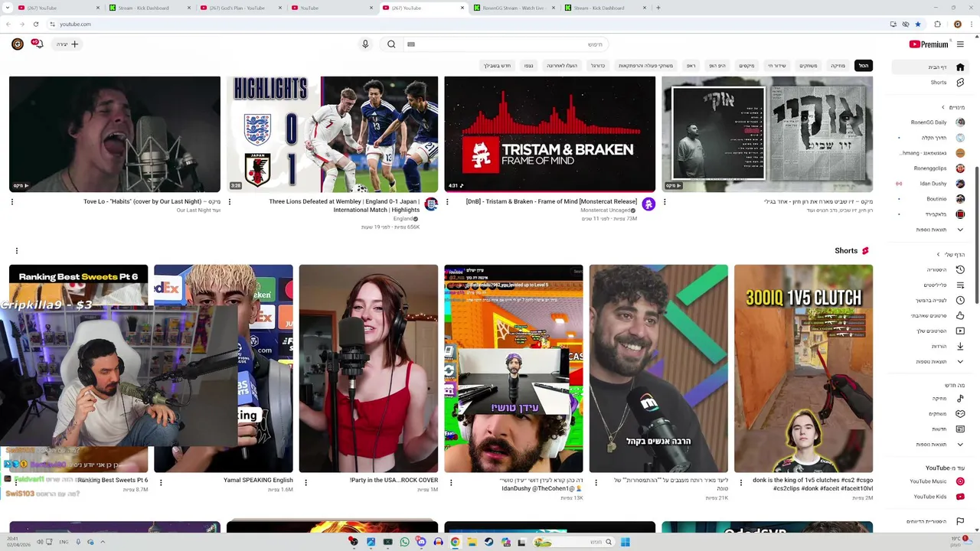Open Steam from the Windows taskbar
980x551 pixels.
pyautogui.click(x=488, y=542)
